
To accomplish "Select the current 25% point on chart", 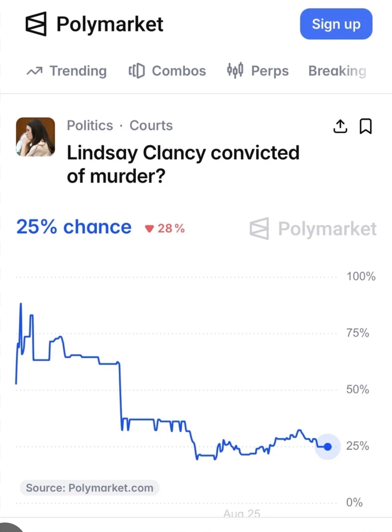I will (328, 447).
